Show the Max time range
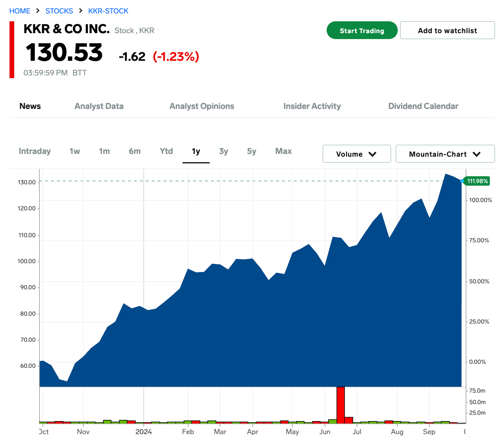The height and width of the screenshot is (442, 504). 284,151
